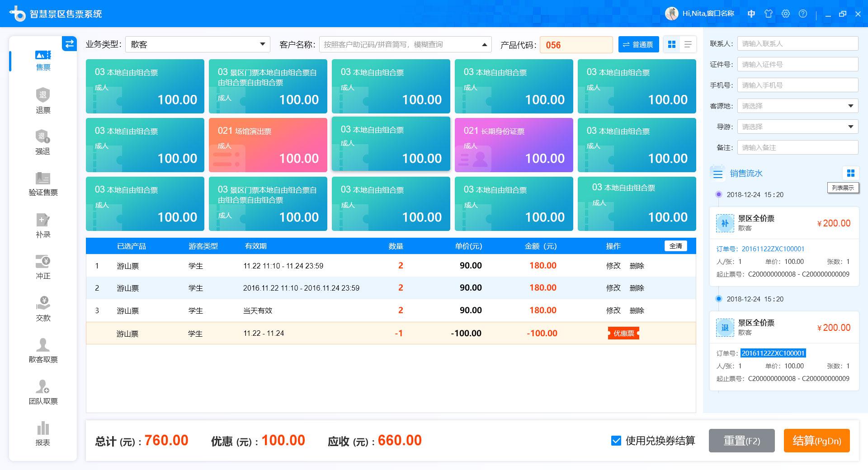Toggle the 使用兑换券结算 checkbox

coord(616,441)
